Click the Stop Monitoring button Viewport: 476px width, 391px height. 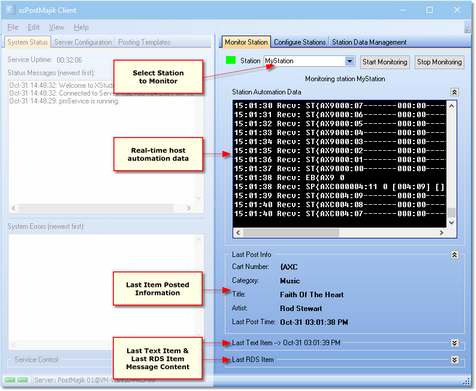click(x=439, y=62)
